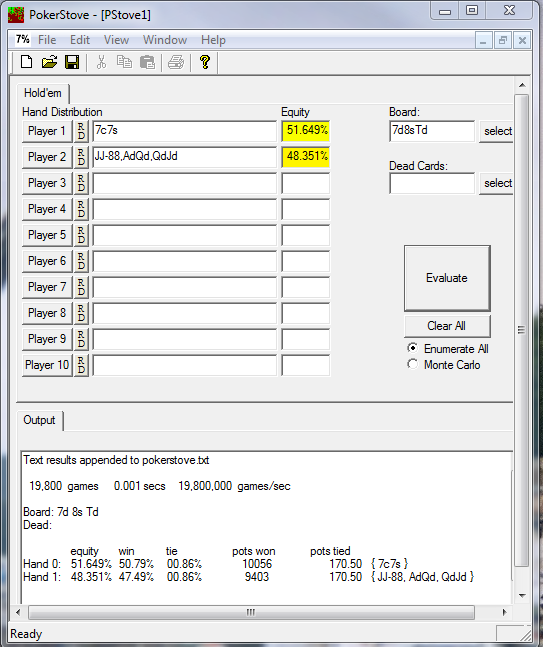Click the Player 9 button
This screenshot has width=543, height=647.
[47, 339]
